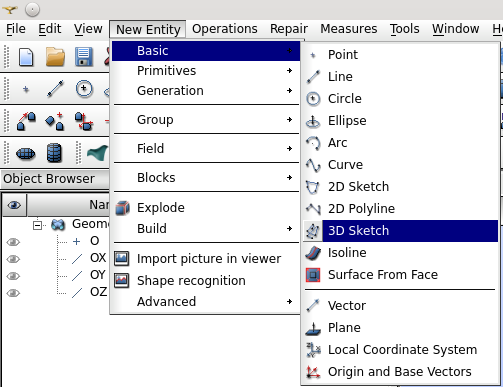503x387 pixels.
Task: Select OY item in Object Browser
Action: tap(98, 275)
